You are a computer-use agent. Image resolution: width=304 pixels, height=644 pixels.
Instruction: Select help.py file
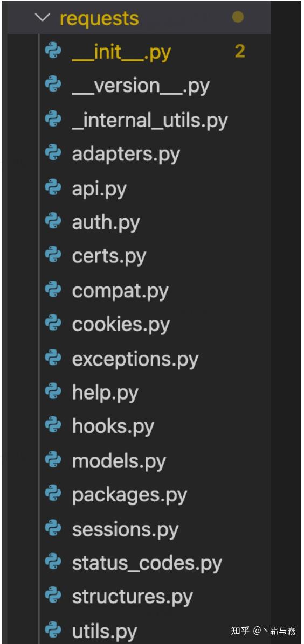click(x=105, y=393)
